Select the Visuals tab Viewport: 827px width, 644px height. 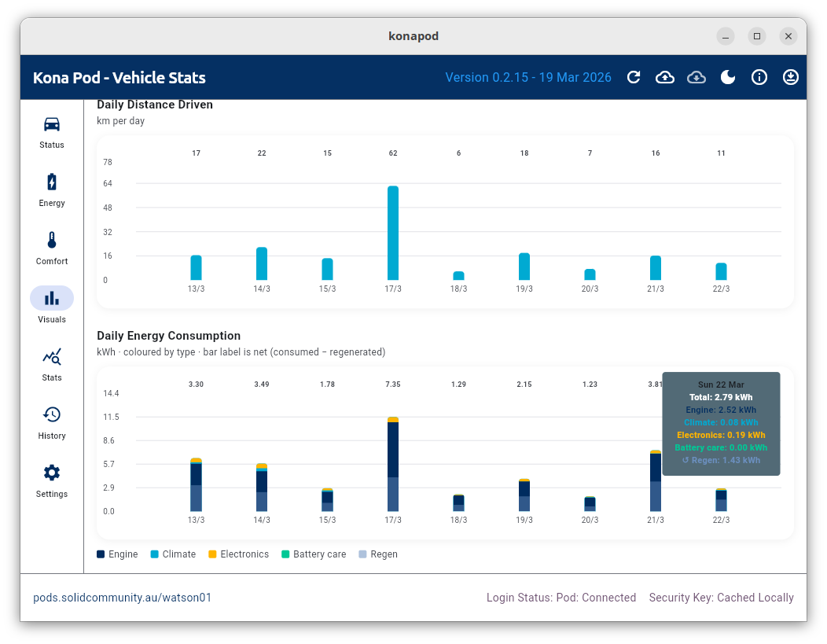[52, 306]
